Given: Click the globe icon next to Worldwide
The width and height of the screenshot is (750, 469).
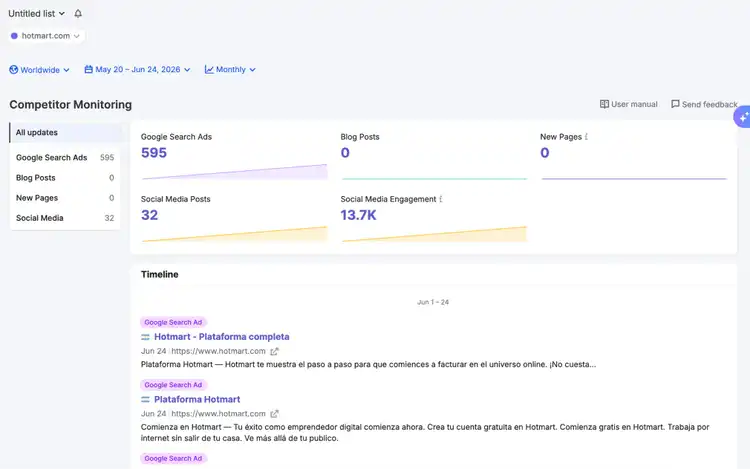Looking at the screenshot, I should pos(13,70).
